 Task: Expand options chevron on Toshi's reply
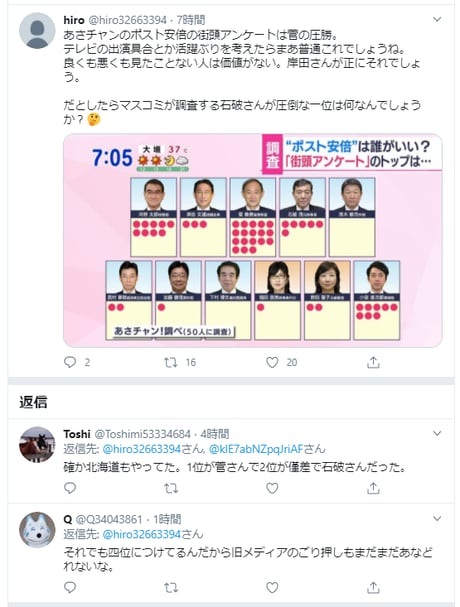pos(437,433)
